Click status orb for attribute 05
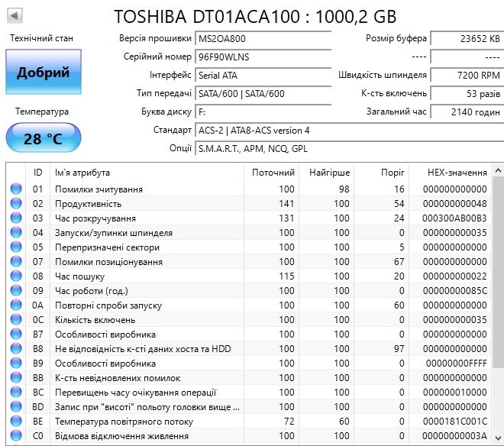The height and width of the screenshot is (446, 504). [x=16, y=247]
